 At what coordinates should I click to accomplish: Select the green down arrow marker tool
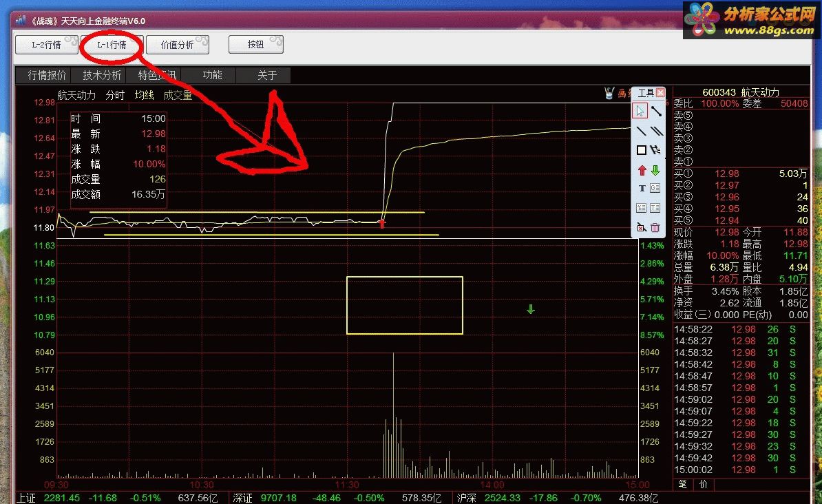655,171
